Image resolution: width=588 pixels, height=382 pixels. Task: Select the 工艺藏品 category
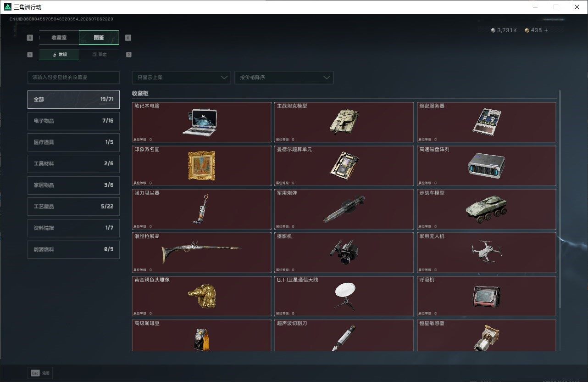tap(73, 207)
